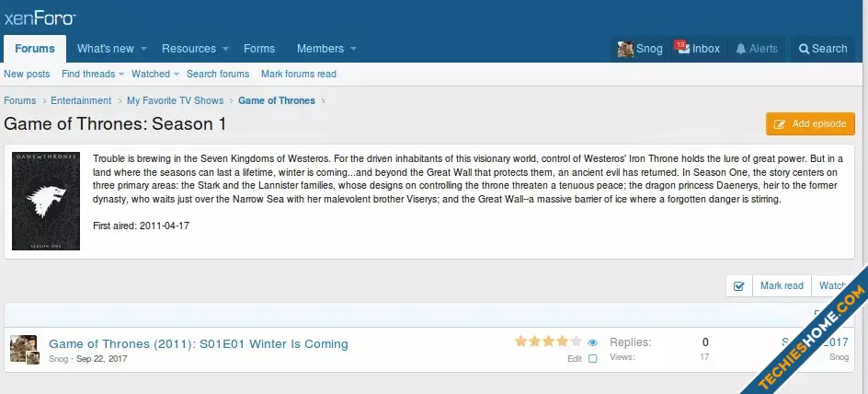Click the Replies count label
The width and height of the screenshot is (868, 394).
click(631, 342)
